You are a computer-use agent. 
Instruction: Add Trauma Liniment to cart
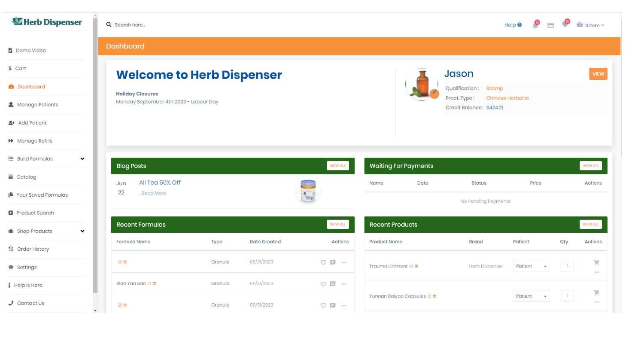(x=596, y=262)
